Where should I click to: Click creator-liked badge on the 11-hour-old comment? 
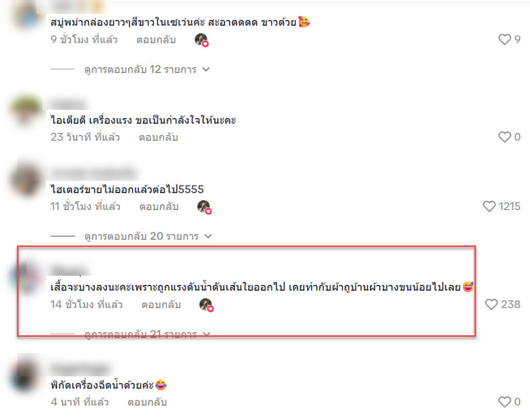click(204, 207)
